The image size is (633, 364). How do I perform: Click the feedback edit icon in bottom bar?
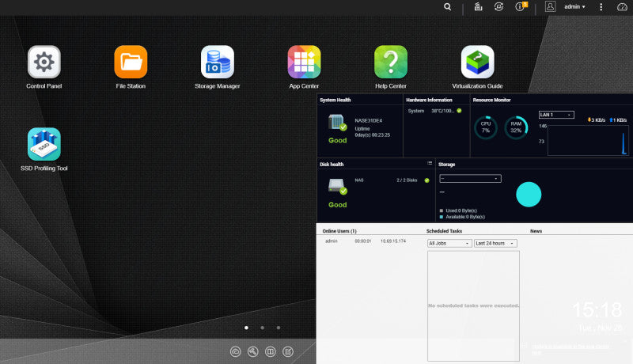click(x=288, y=352)
